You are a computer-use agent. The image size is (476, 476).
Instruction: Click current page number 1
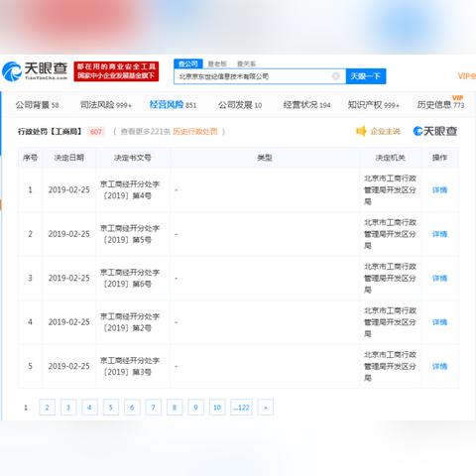coord(26,408)
